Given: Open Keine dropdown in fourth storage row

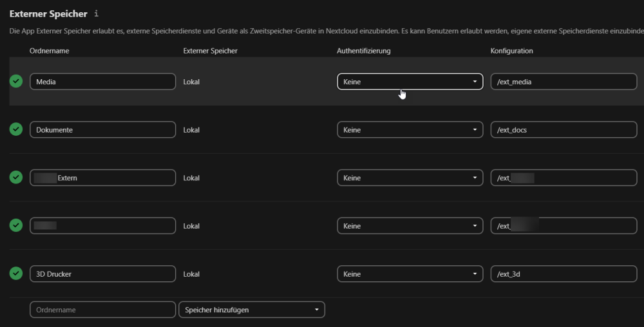Looking at the screenshot, I should pos(410,226).
